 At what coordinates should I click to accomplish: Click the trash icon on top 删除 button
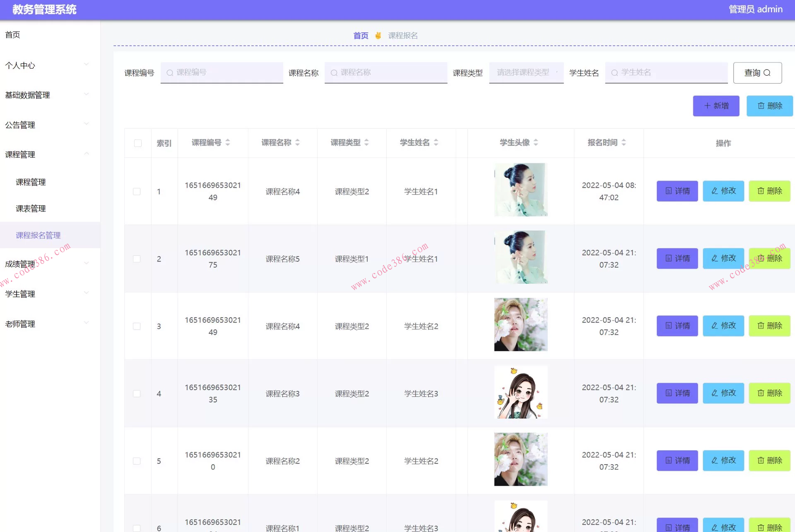tap(762, 106)
